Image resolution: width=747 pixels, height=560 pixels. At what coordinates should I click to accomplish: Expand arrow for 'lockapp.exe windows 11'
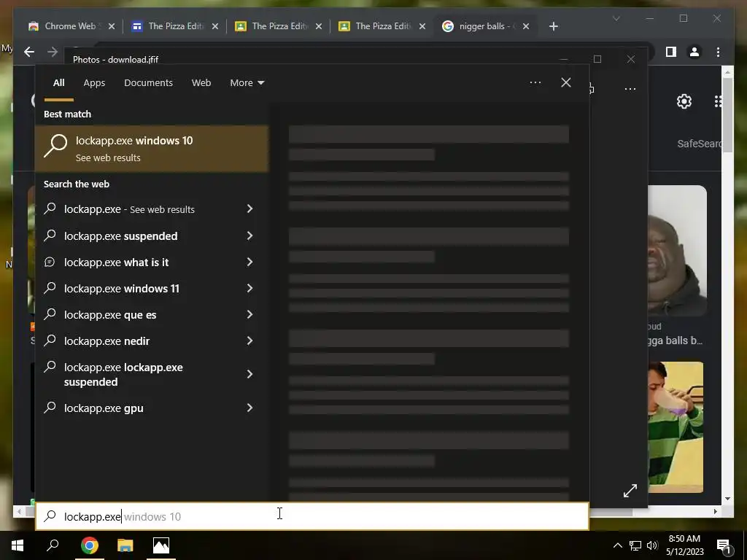[x=249, y=288]
